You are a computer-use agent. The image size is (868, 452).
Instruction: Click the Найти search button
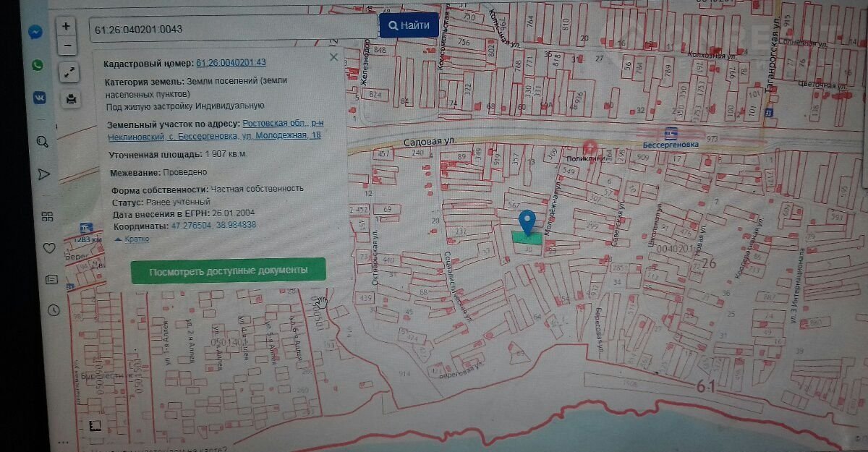(409, 26)
